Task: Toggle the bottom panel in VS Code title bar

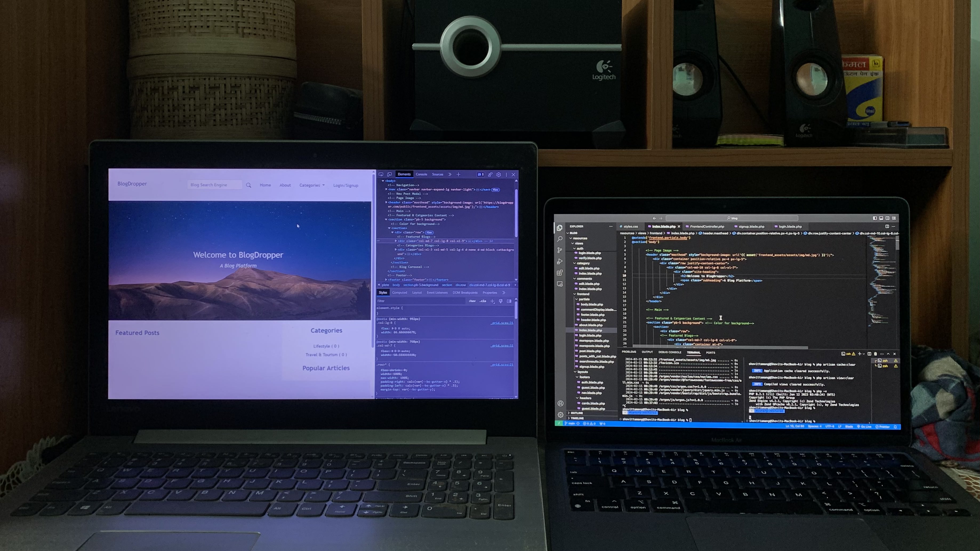Action: point(881,218)
